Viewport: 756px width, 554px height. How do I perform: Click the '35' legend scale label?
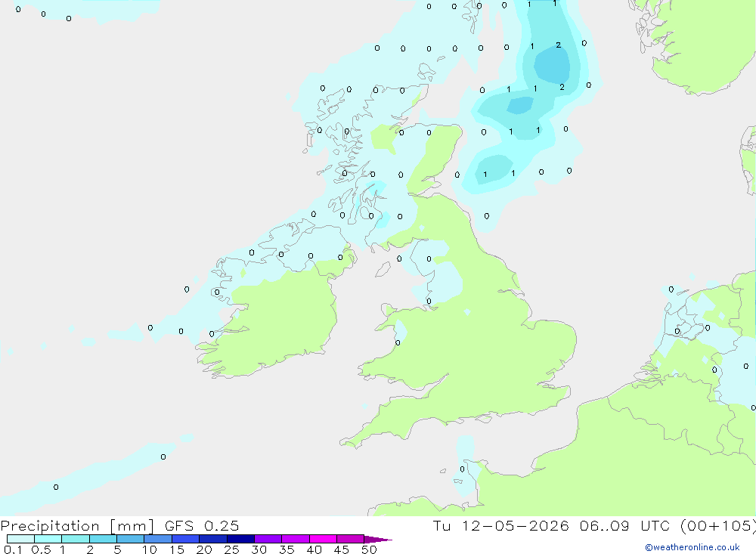click(x=287, y=549)
